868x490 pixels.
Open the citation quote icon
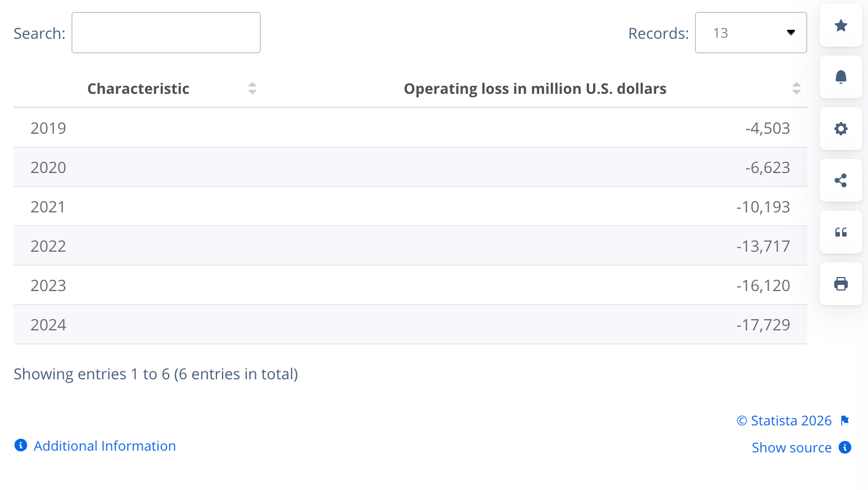(840, 232)
